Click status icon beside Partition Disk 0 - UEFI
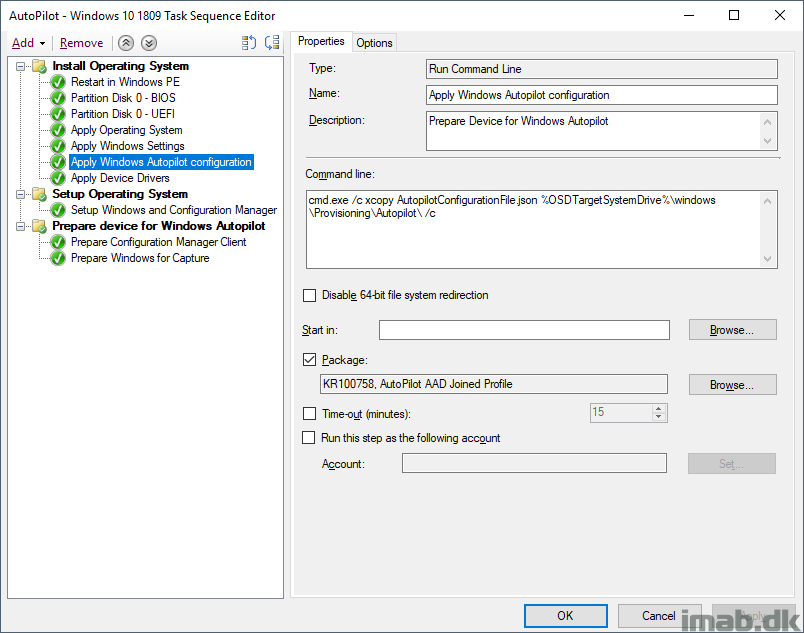This screenshot has height=633, width=804. 58,114
